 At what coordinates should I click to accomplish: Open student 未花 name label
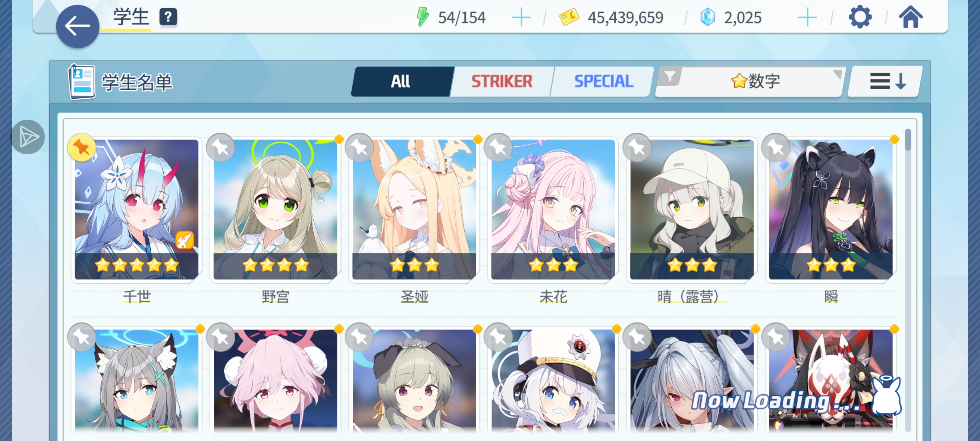[553, 296]
